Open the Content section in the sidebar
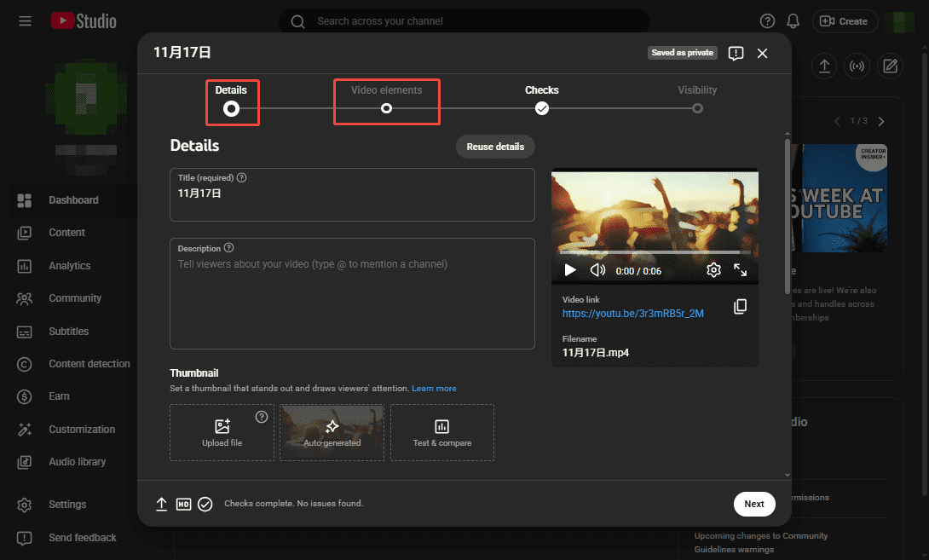The height and width of the screenshot is (560, 929). [x=68, y=232]
